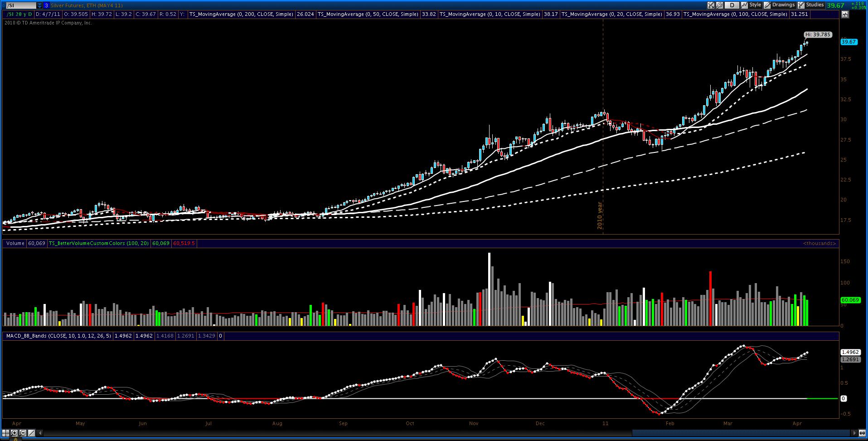
Task: Open the Studies menu
Action: pyautogui.click(x=815, y=5)
